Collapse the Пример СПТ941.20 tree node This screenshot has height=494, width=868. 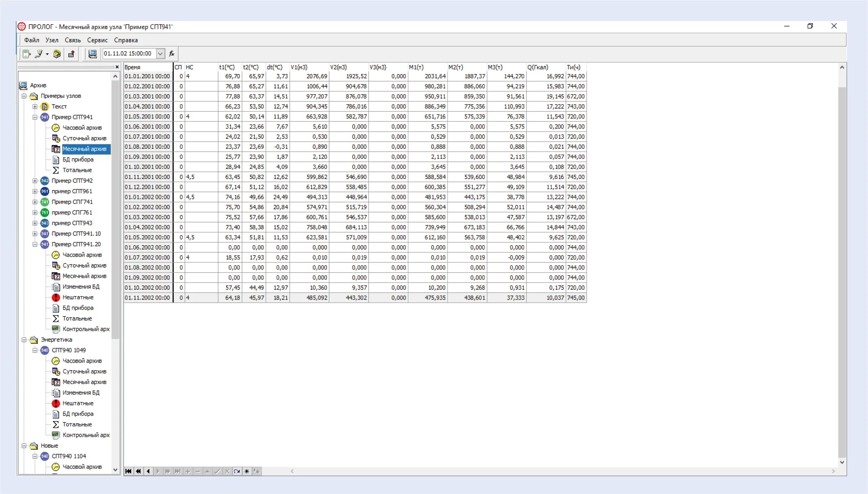point(35,244)
